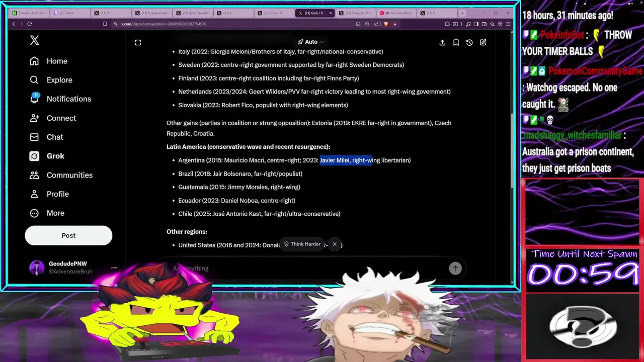Image resolution: width=644 pixels, height=362 pixels.
Task: Bookmark this Grok conversation
Action: point(456,43)
